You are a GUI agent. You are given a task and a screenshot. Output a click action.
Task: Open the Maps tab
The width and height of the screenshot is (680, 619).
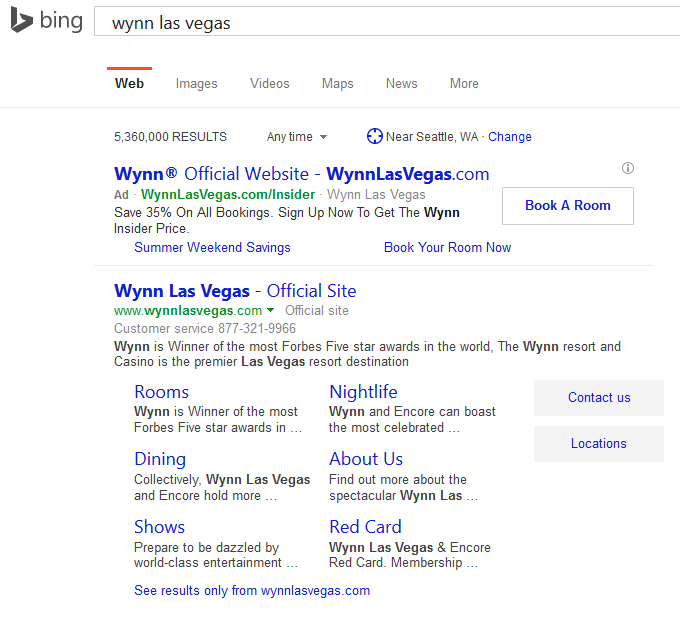click(x=337, y=84)
